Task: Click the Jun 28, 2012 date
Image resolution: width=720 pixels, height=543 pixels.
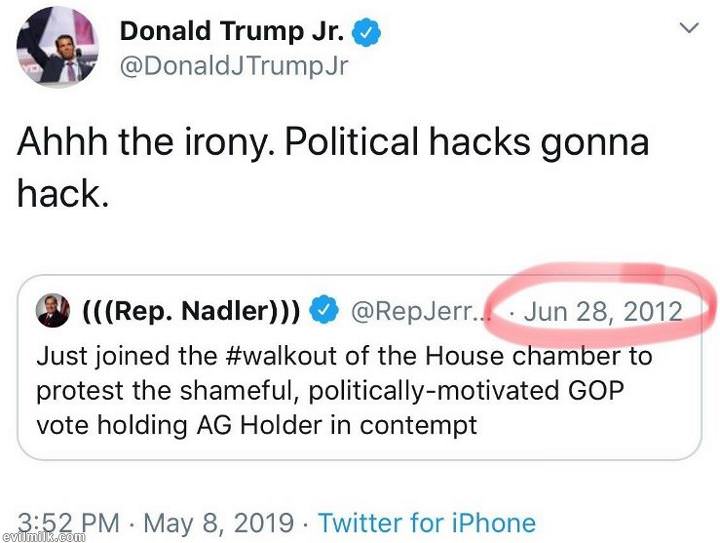Action: [601, 311]
